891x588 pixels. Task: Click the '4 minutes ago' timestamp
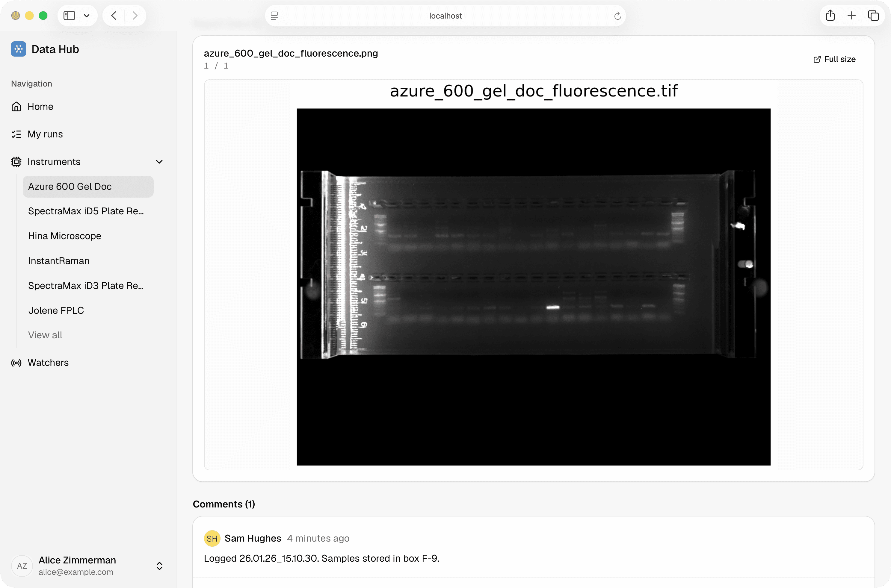318,538
